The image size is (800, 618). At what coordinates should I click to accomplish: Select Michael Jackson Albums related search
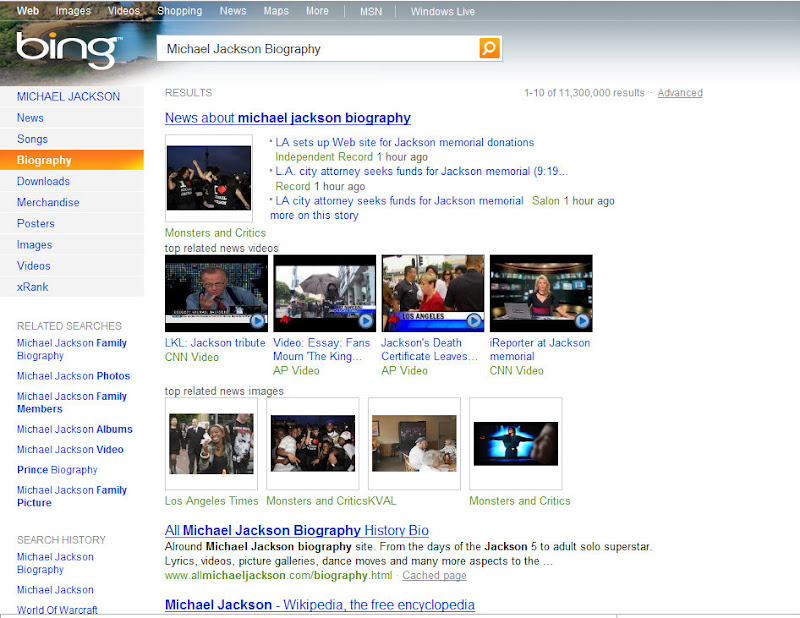[x=74, y=429]
